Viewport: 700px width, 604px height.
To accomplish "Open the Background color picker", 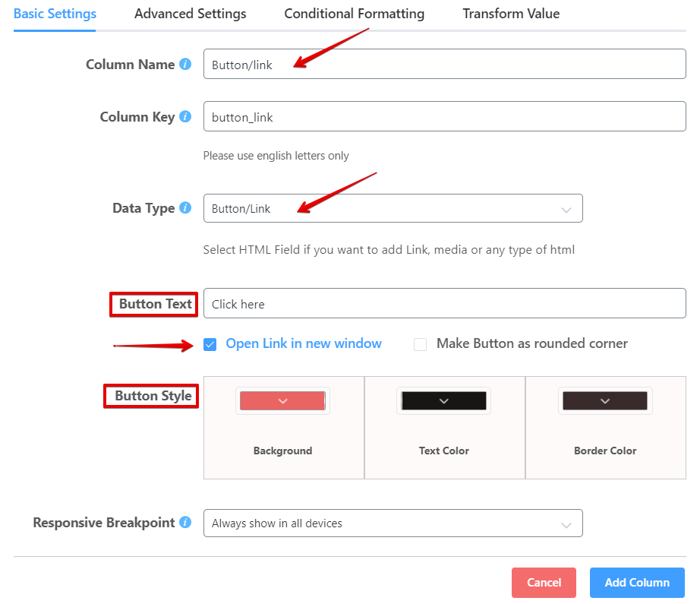I will coord(282,400).
